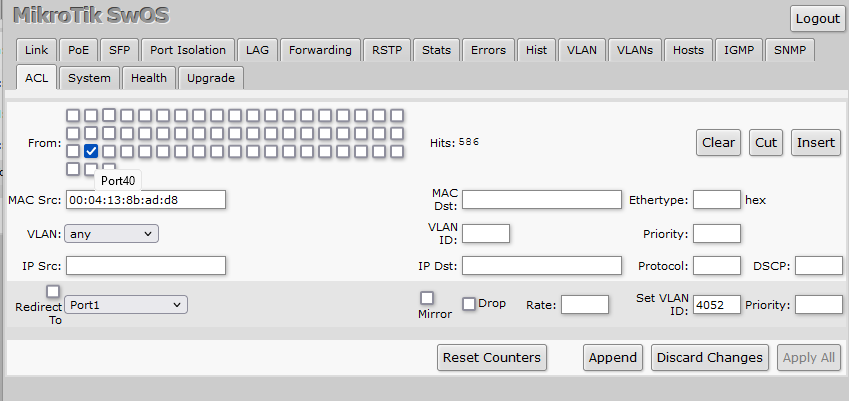Focus the Set VLAN ID field with 4052
The height and width of the screenshot is (401, 849).
click(717, 305)
